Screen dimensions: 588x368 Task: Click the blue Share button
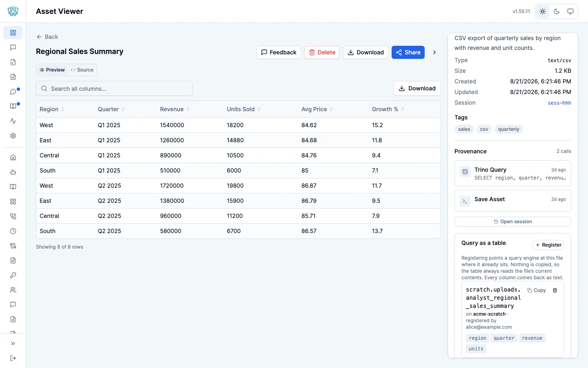point(408,52)
